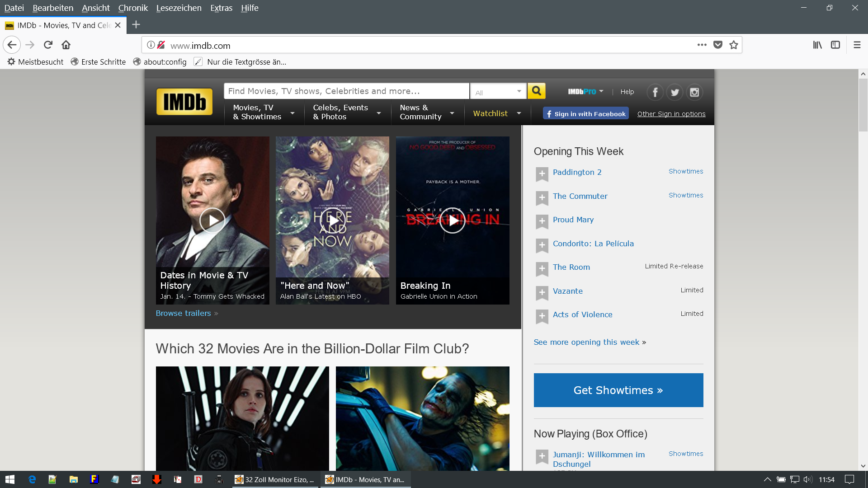Add Paddington 2 to watchlist

[542, 174]
